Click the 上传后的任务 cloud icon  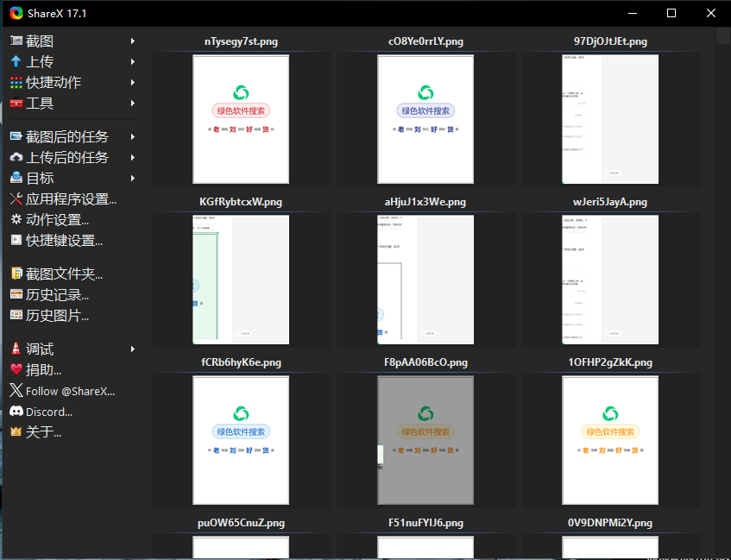(x=16, y=157)
